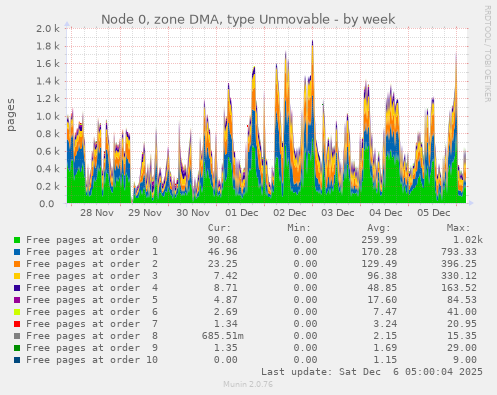This screenshot has height=395, width=497.
Task: Click the navy order 10 legend swatch
Action: pos(17,360)
